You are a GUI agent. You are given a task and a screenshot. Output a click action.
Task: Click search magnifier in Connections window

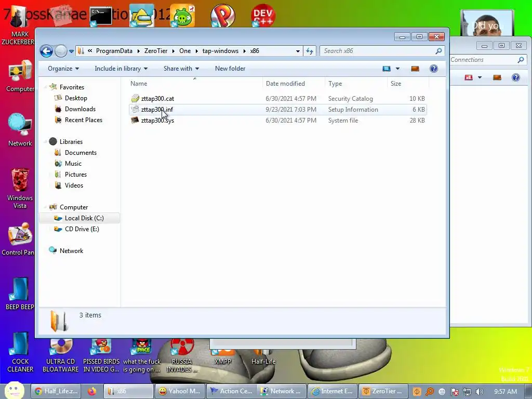(521, 60)
